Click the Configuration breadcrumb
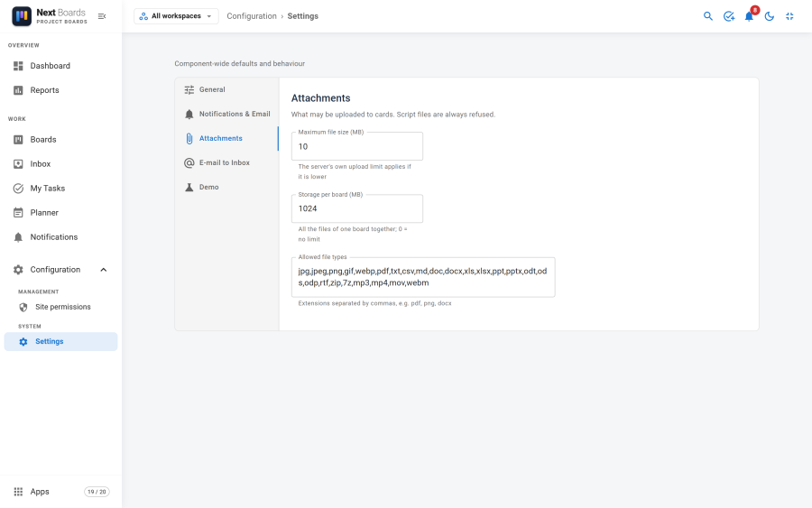 click(x=252, y=16)
